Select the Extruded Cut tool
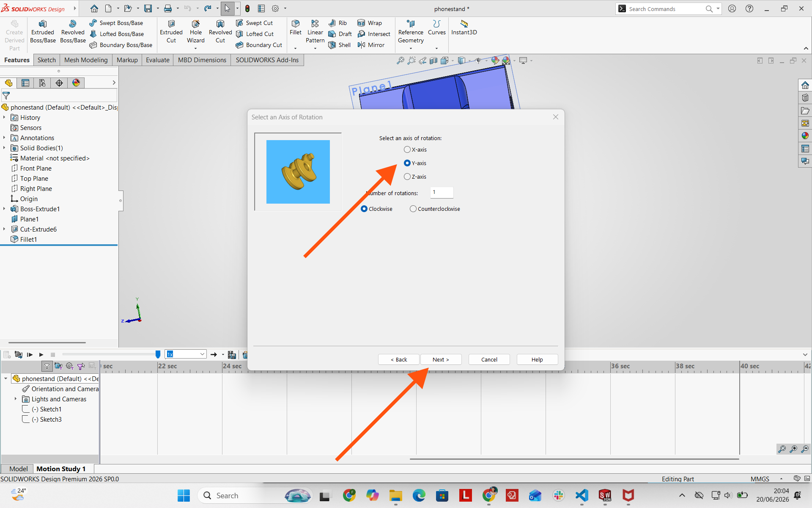Image resolution: width=812 pixels, height=508 pixels. [171, 32]
